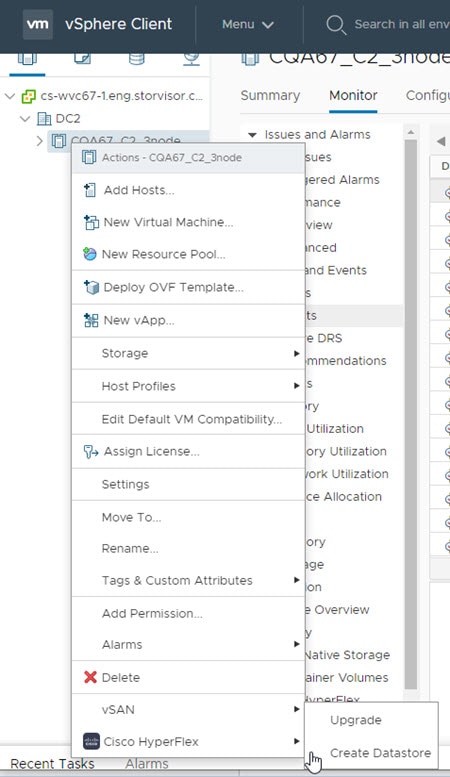Click the Monitor pane vertical scrollbar
450x777 pixels.
[x=410, y=414]
